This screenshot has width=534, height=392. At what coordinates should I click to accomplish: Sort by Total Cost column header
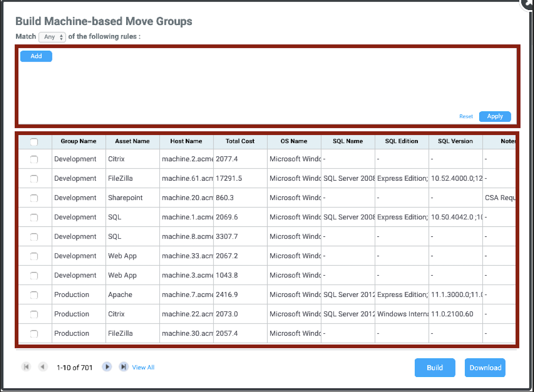coord(240,141)
